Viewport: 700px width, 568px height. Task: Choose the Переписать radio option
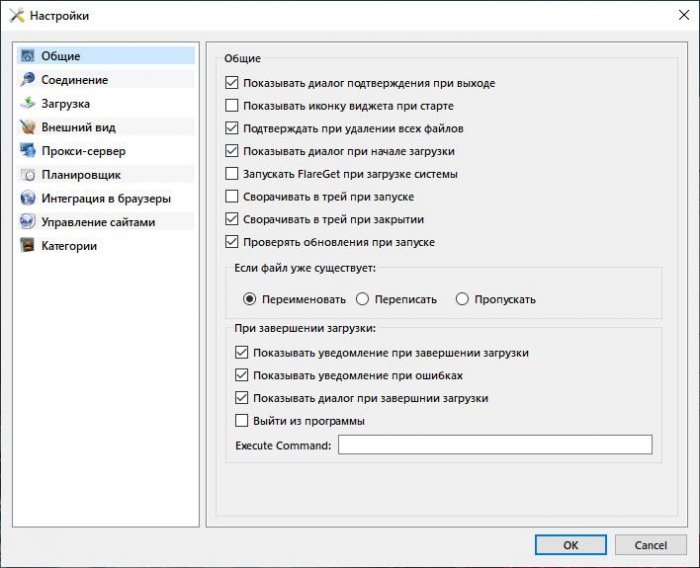pos(362,299)
